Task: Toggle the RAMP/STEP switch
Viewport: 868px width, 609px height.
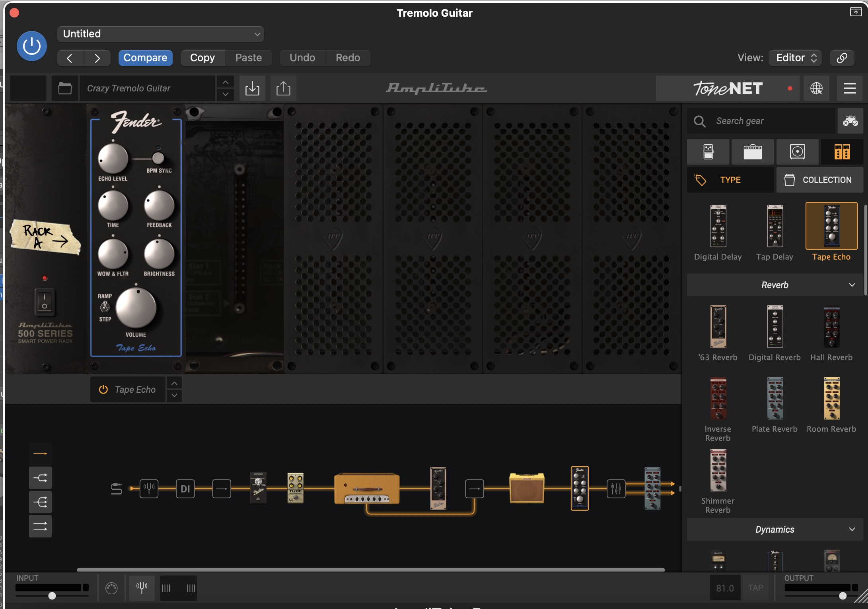Action: click(x=105, y=306)
